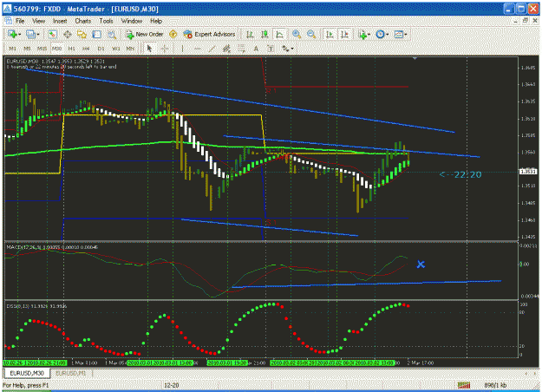The height and width of the screenshot is (392, 542).
Task: Select the M1 timeframe
Action: 12,49
